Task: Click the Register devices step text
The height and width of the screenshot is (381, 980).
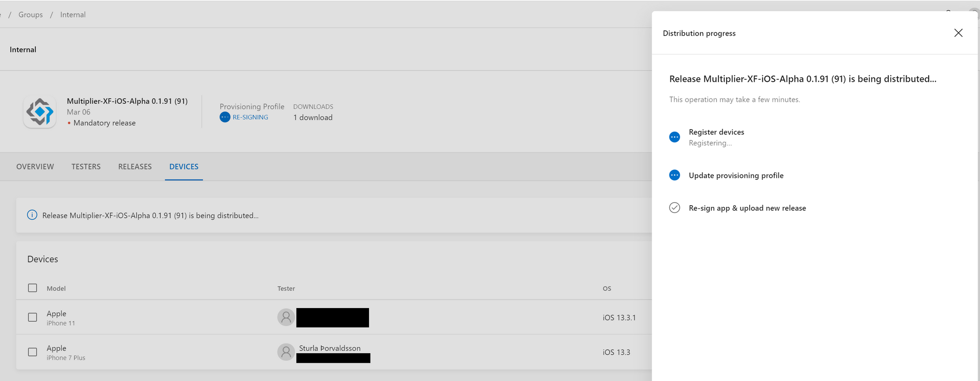Action: click(x=716, y=132)
